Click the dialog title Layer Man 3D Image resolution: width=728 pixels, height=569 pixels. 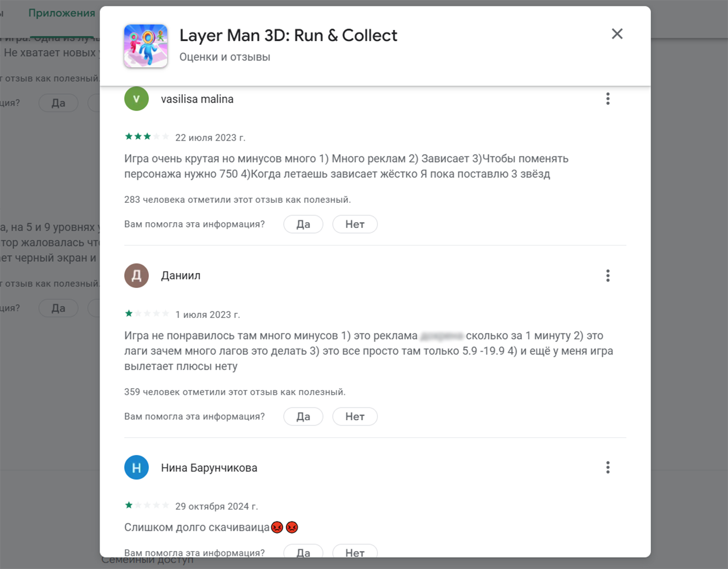288,35
